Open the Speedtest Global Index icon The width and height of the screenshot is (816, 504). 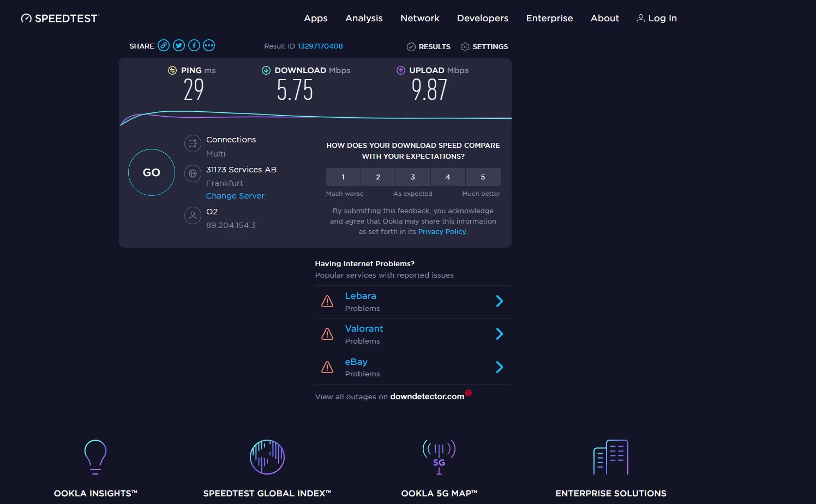pyautogui.click(x=267, y=457)
